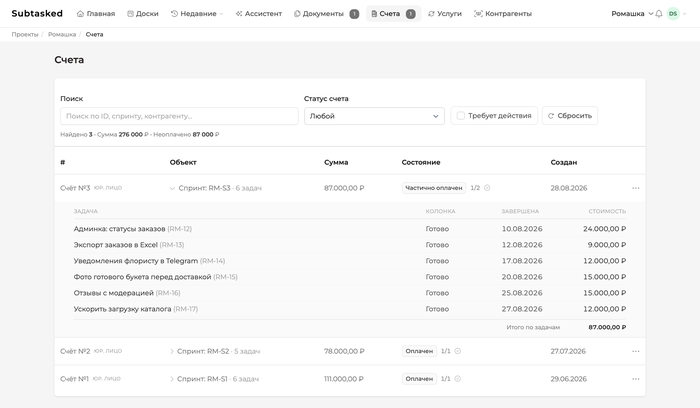Click the Оплачен badge for Счёт №2
700x408 pixels.
419,351
